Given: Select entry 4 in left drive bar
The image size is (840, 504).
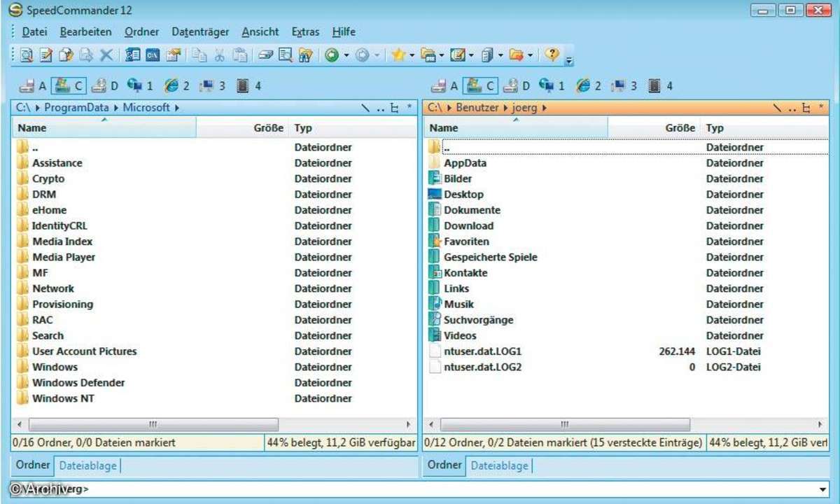Looking at the screenshot, I should coord(249,86).
